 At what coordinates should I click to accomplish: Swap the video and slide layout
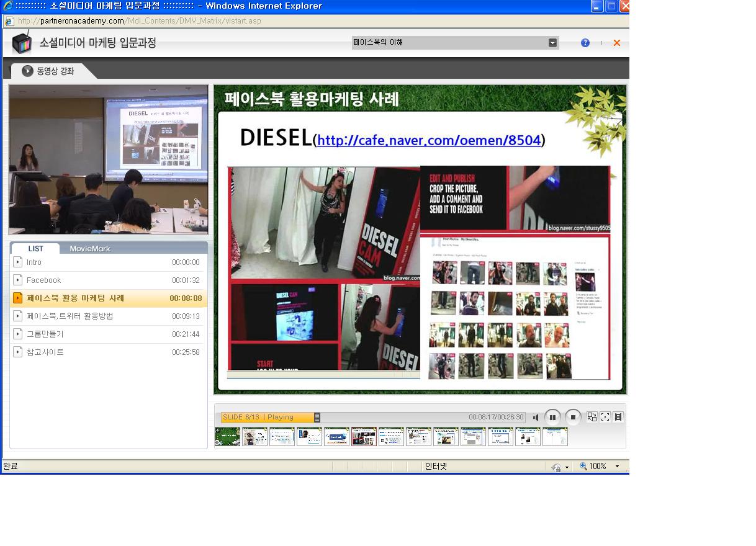click(x=592, y=417)
